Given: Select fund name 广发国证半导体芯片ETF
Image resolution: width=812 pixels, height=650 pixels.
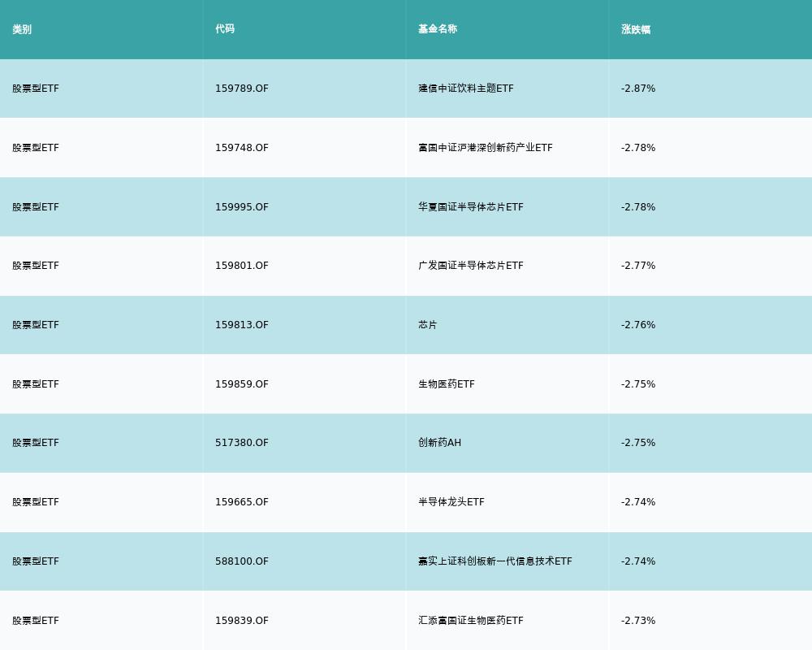Looking at the screenshot, I should (471, 266).
